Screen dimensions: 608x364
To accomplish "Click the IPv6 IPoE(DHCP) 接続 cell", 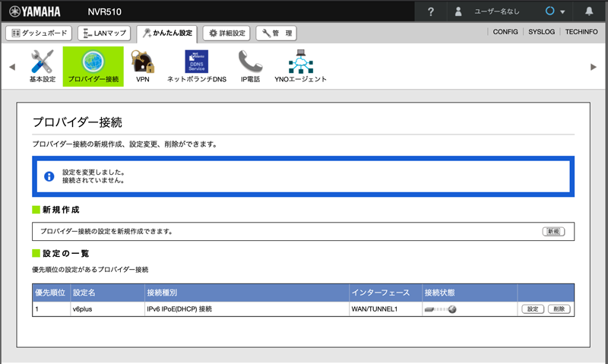I will 247,309.
